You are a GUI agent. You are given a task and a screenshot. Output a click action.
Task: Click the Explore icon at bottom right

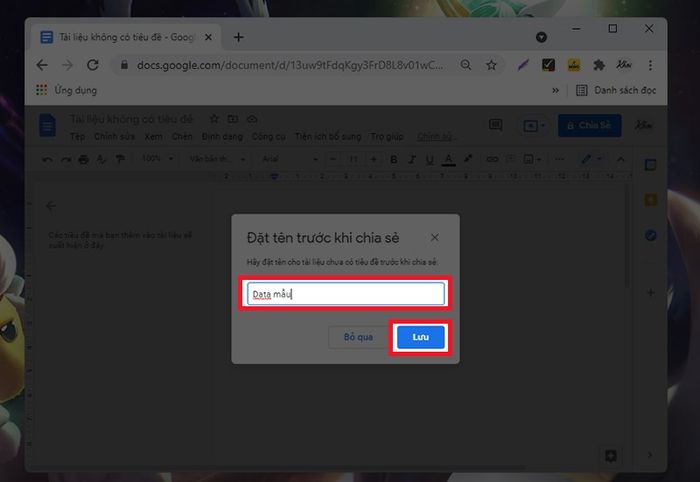click(x=610, y=456)
